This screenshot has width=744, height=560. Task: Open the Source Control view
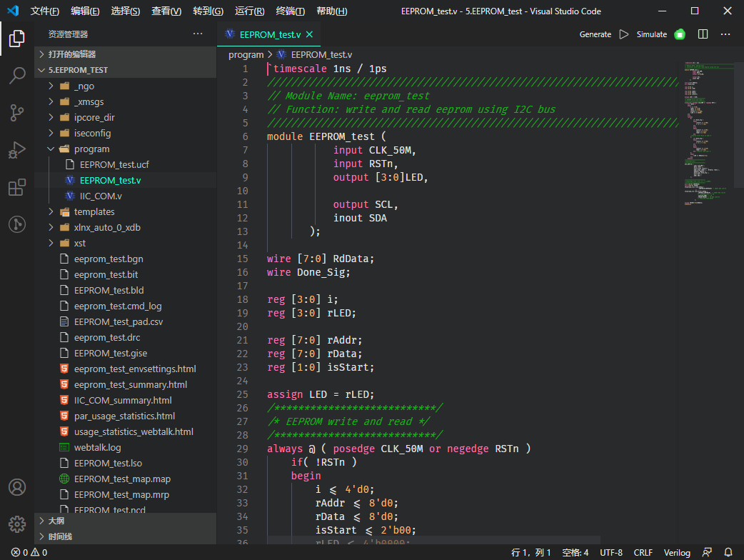(17, 113)
